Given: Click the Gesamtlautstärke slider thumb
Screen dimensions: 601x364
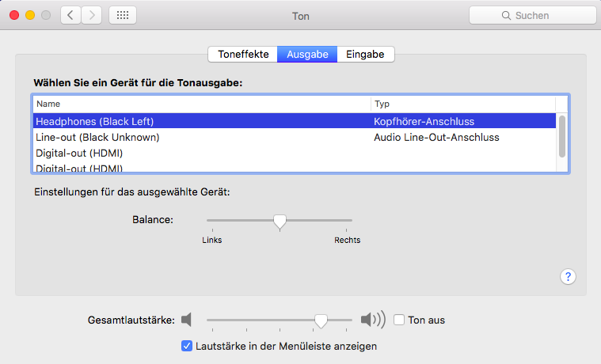Looking at the screenshot, I should tap(321, 320).
